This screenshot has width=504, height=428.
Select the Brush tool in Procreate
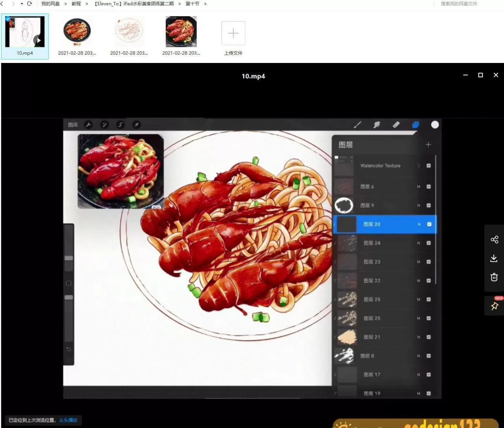point(358,125)
